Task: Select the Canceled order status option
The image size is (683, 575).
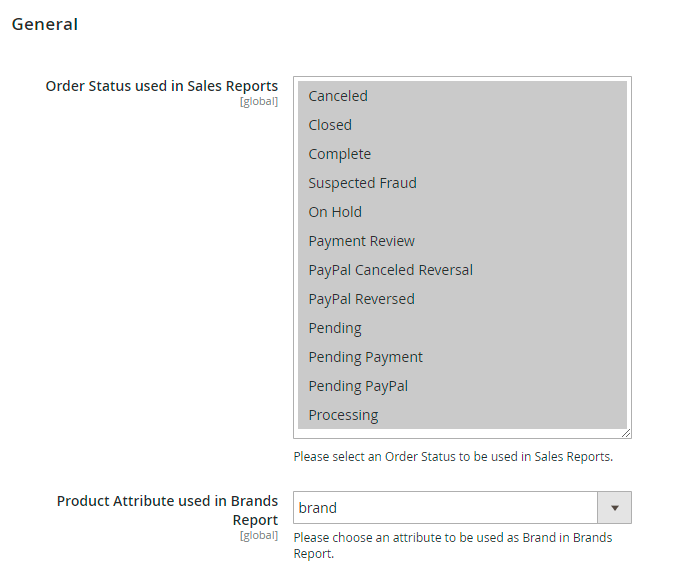Action: 338,96
